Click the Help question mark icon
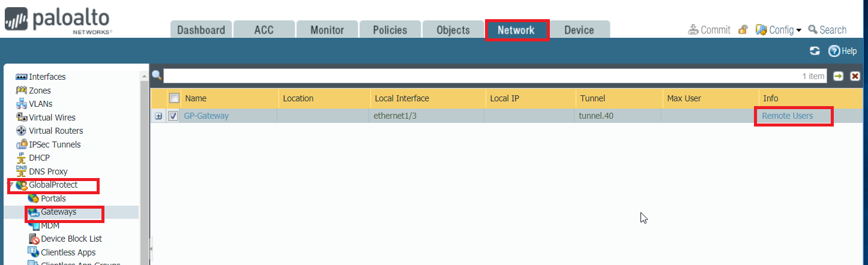868x265 pixels. pyautogui.click(x=834, y=51)
